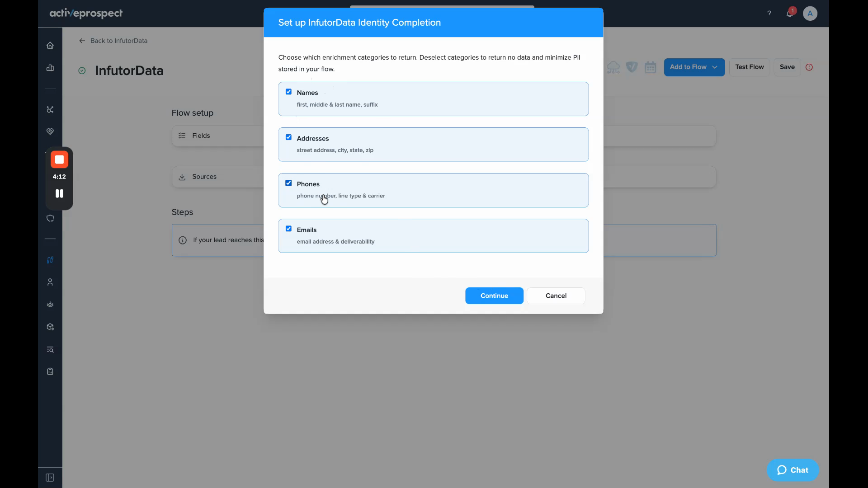Open the shield icon in sidebar
868x488 pixels.
point(50,218)
